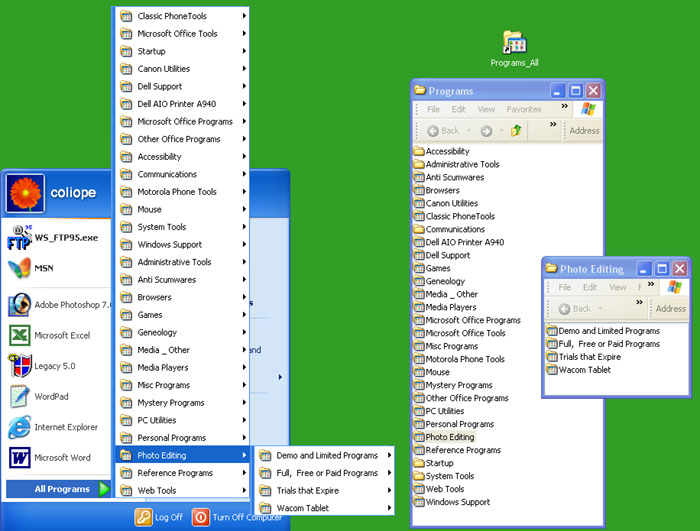Open File menu in Photo Editing window
The image size is (700, 531).
tap(565, 288)
